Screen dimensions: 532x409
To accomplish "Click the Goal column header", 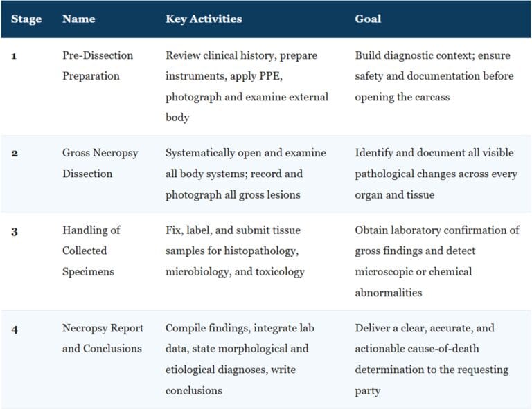I will [368, 19].
